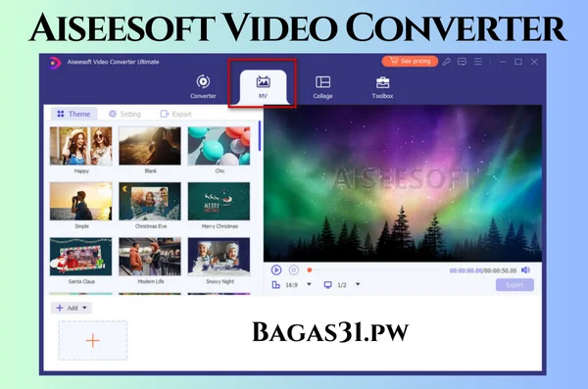Expand the 1/2 preview quality dropdown
The height and width of the screenshot is (389, 588).
358,284
